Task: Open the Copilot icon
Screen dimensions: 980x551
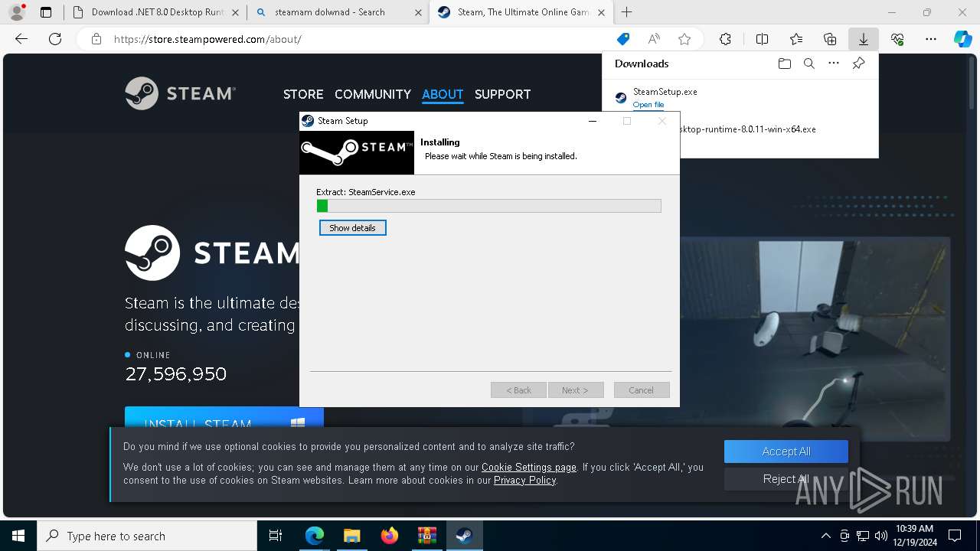Action: click(962, 39)
